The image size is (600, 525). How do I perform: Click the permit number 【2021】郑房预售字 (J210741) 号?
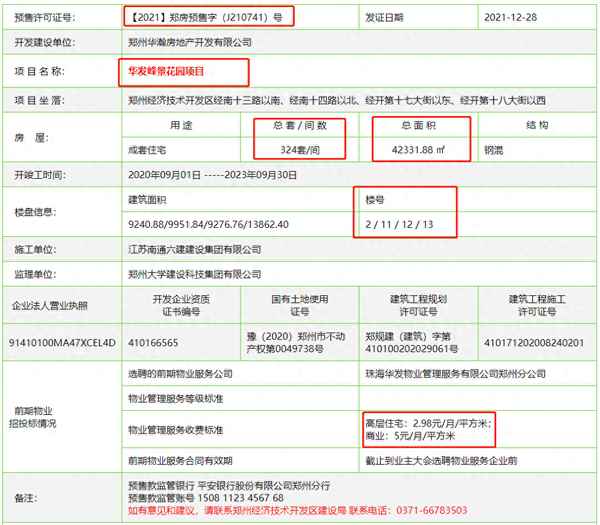[x=207, y=17]
